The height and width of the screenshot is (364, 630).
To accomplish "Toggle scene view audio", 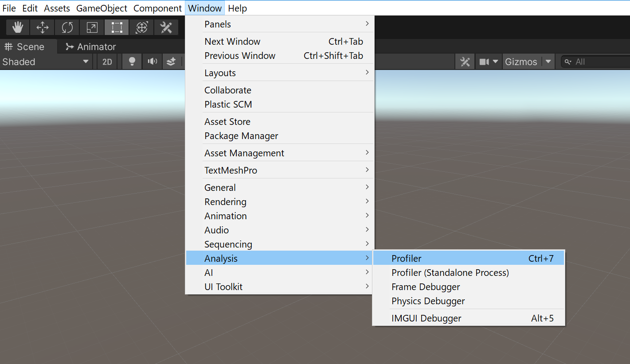I will (x=152, y=62).
